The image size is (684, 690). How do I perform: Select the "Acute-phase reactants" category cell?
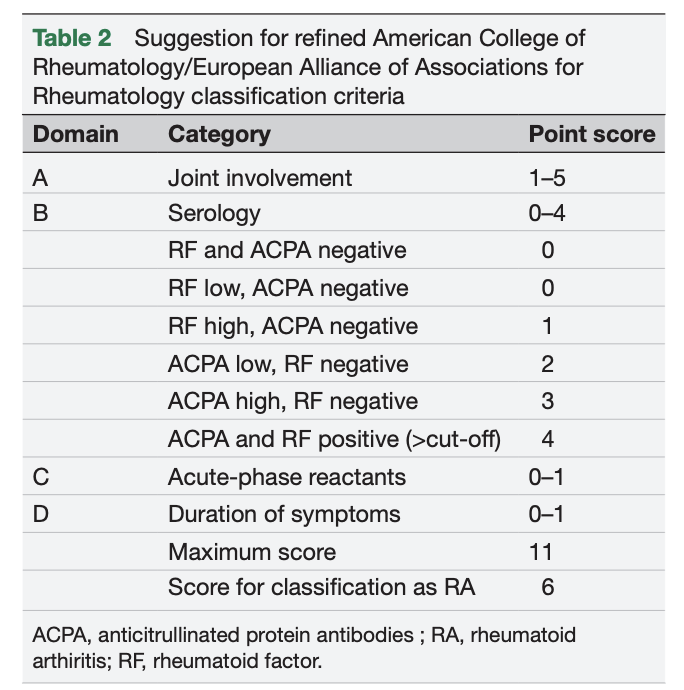click(287, 477)
